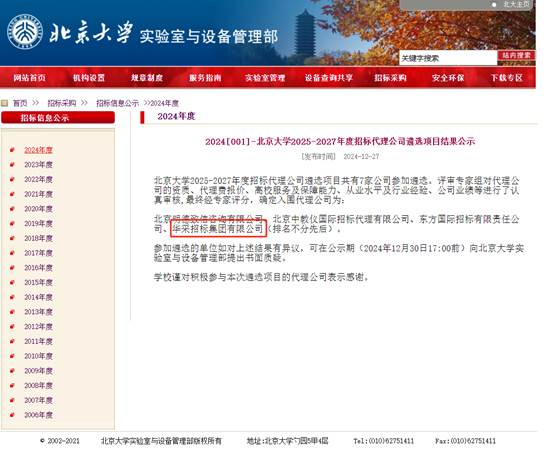Focus the 关键字搜索 input field
Viewport: 553px width, 456px height.
pos(448,58)
